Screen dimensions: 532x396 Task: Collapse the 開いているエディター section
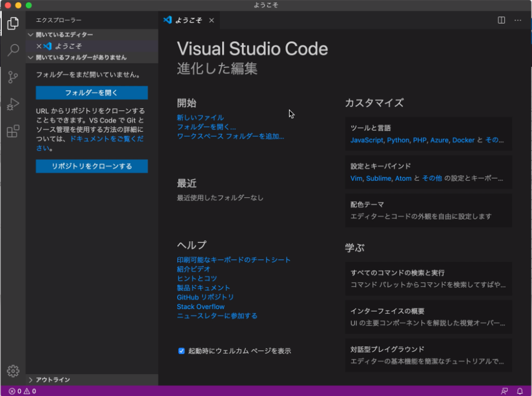pos(92,35)
